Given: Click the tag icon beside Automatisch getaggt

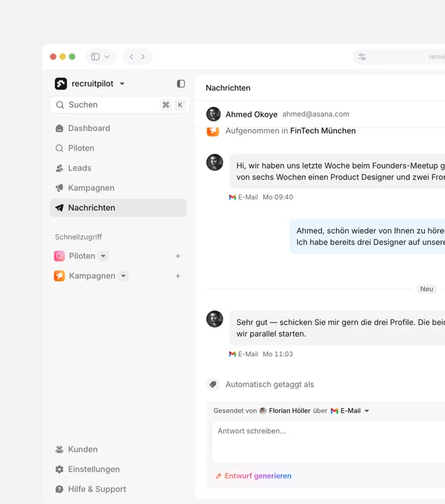Looking at the screenshot, I should tap(213, 384).
